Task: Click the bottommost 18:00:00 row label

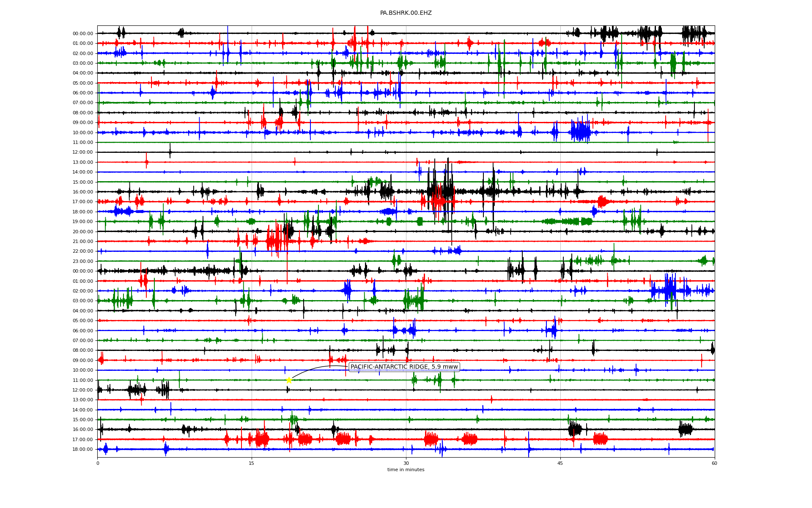Action: click(x=83, y=450)
